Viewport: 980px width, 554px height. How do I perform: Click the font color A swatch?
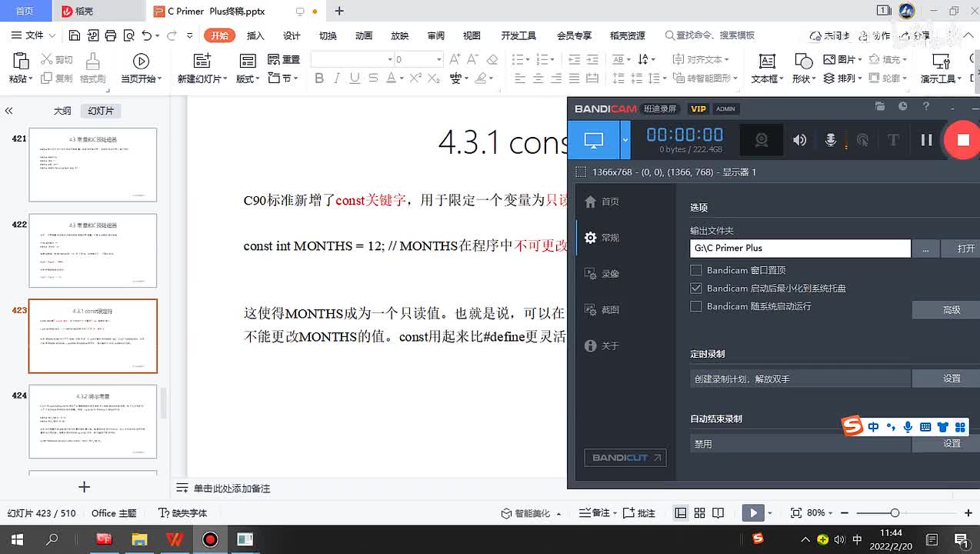pyautogui.click(x=391, y=78)
